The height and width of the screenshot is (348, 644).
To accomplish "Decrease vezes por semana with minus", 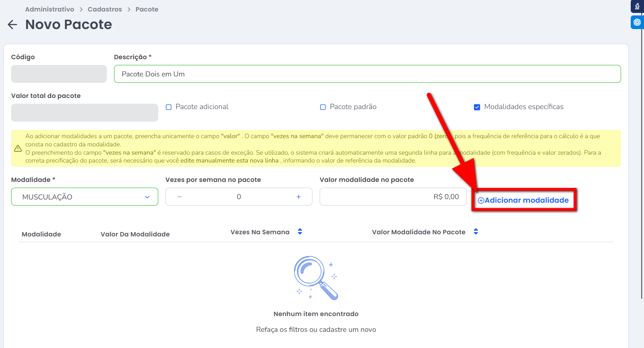I will coord(179,197).
